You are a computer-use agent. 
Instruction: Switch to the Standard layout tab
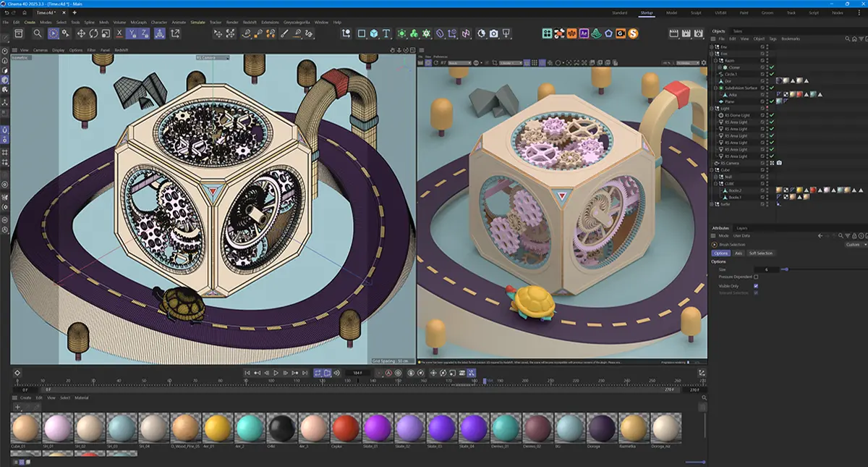click(620, 12)
